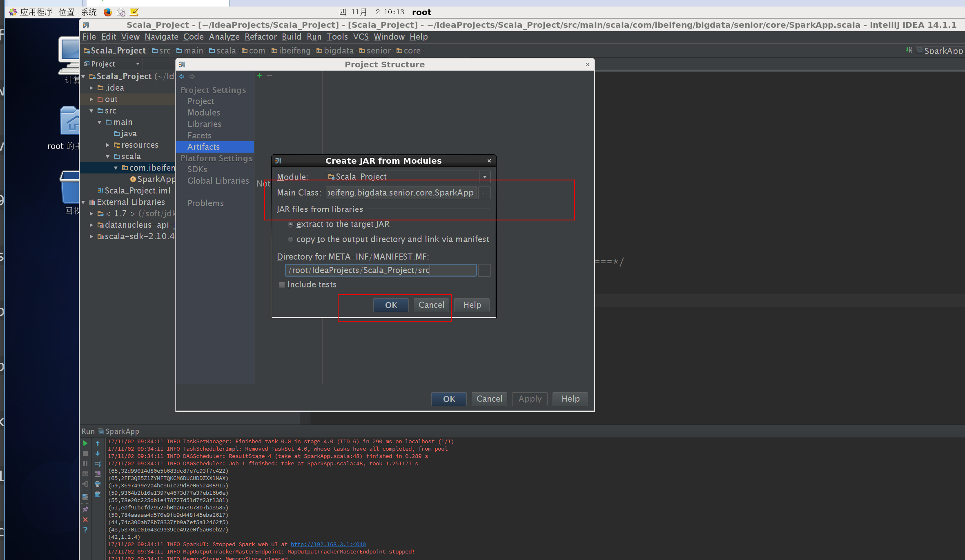The height and width of the screenshot is (560, 965).
Task: Select Modules in Project Settings list
Action: 203,113
